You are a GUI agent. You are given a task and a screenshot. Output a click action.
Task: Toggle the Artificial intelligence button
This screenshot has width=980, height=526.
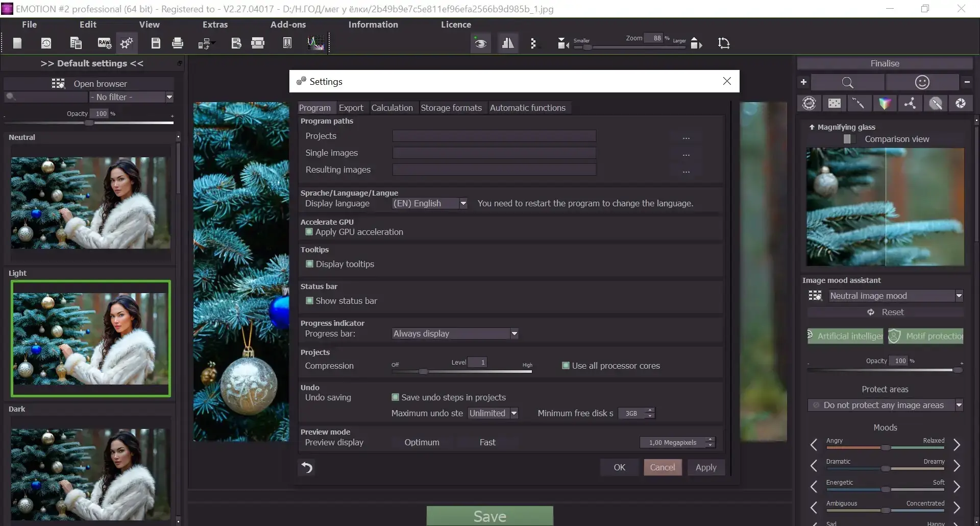pyautogui.click(x=845, y=336)
